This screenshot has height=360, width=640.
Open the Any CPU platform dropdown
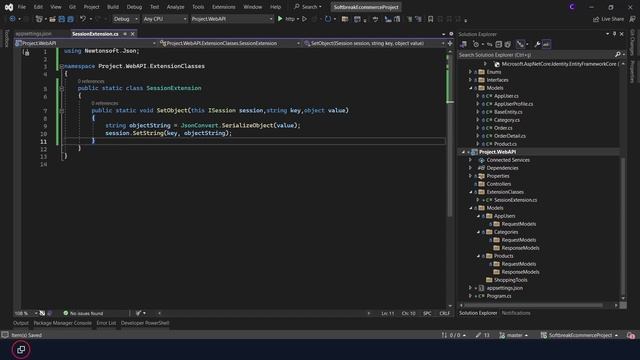(164, 19)
